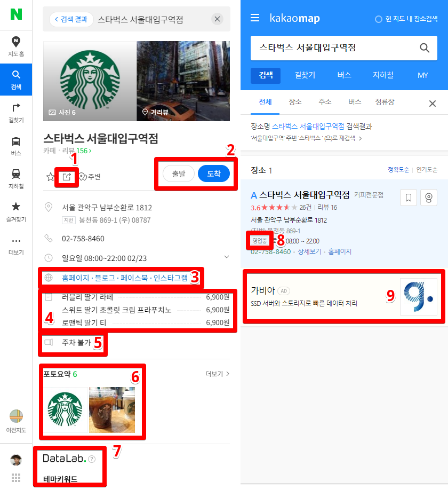Bookmark the place in kakaomap
This screenshot has height=489, width=448.
tap(409, 198)
